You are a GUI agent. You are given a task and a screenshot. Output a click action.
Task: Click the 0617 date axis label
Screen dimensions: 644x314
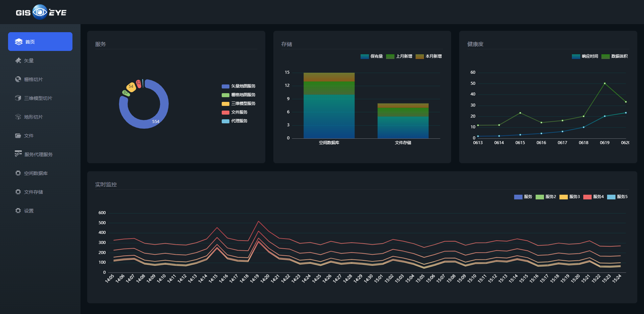[562, 143]
